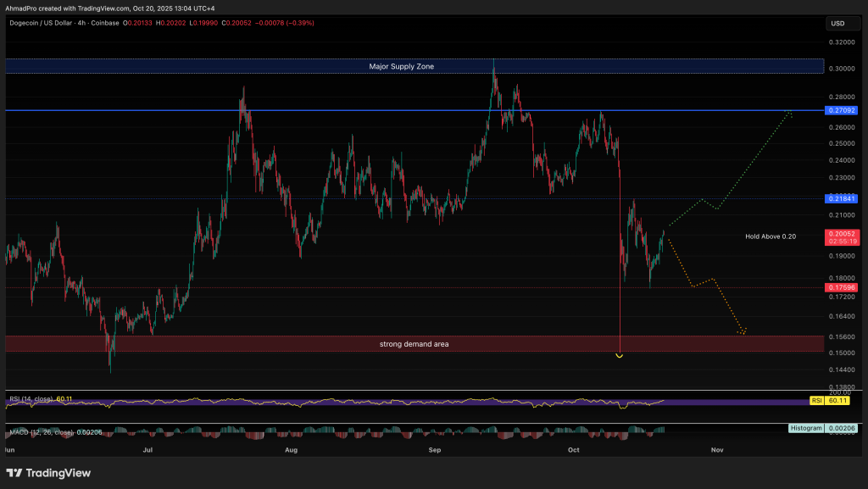This screenshot has height=489, width=868.
Task: Click the Hold Above 0.20 annotation
Action: click(770, 236)
